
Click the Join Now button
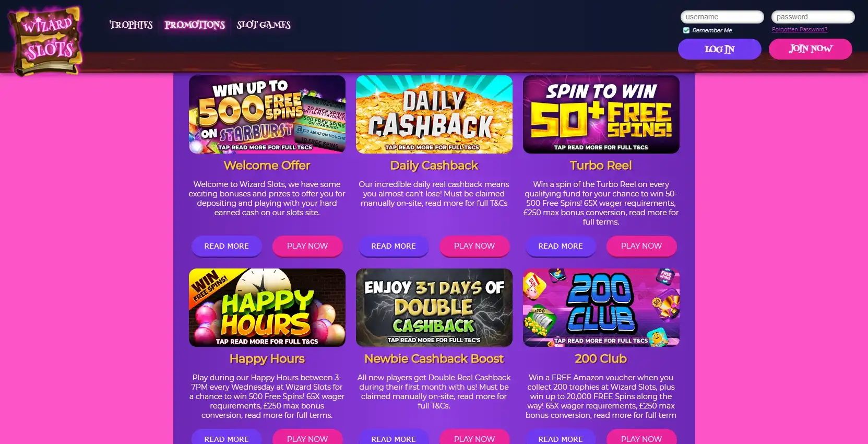click(x=811, y=49)
